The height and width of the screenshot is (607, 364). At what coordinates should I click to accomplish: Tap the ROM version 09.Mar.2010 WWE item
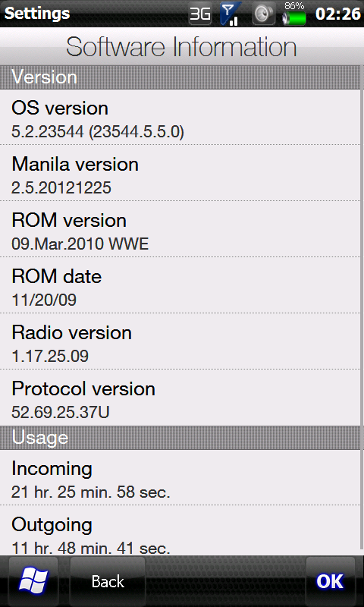click(x=180, y=229)
